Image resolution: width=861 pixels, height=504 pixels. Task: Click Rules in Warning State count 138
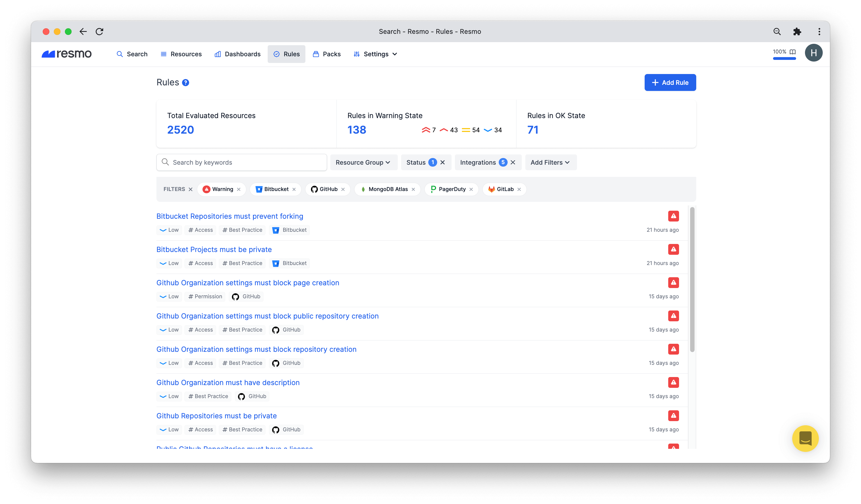(357, 130)
